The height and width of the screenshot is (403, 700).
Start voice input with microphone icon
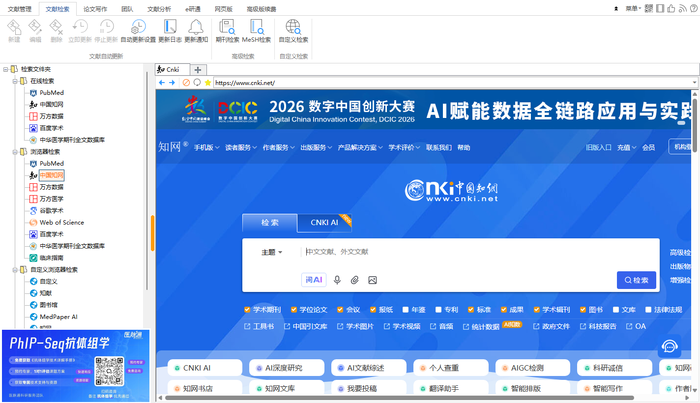point(337,280)
